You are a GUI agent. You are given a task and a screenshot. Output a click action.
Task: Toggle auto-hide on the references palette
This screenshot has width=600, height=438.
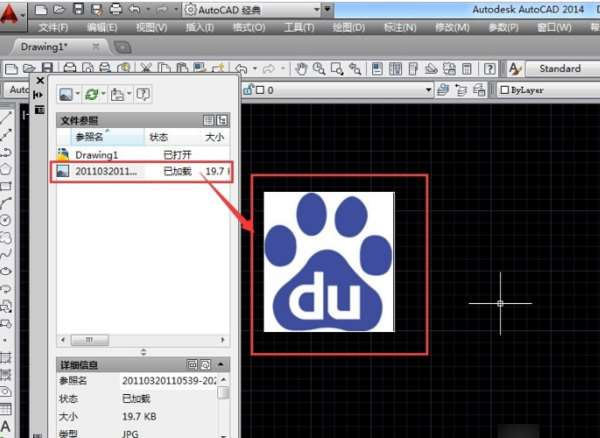[39, 94]
